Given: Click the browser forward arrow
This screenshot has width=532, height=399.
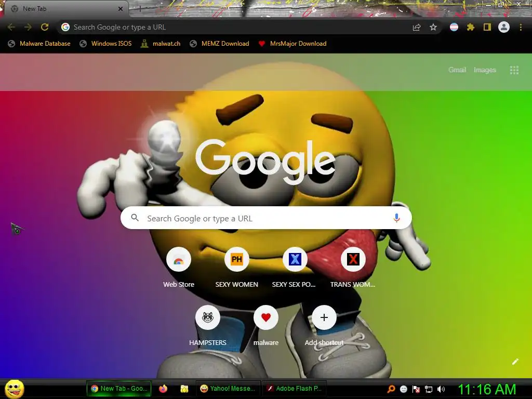Looking at the screenshot, I should (28, 27).
